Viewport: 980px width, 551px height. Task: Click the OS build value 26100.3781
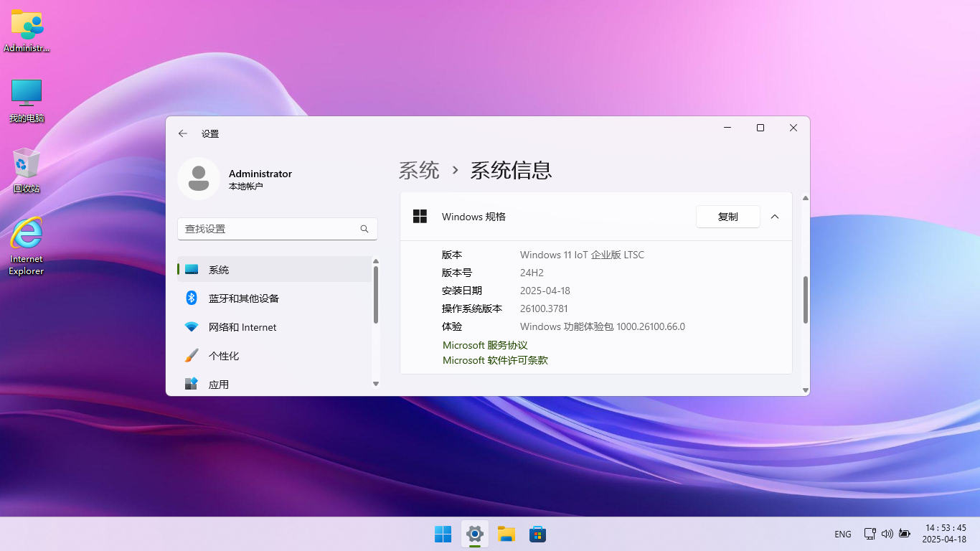click(544, 309)
